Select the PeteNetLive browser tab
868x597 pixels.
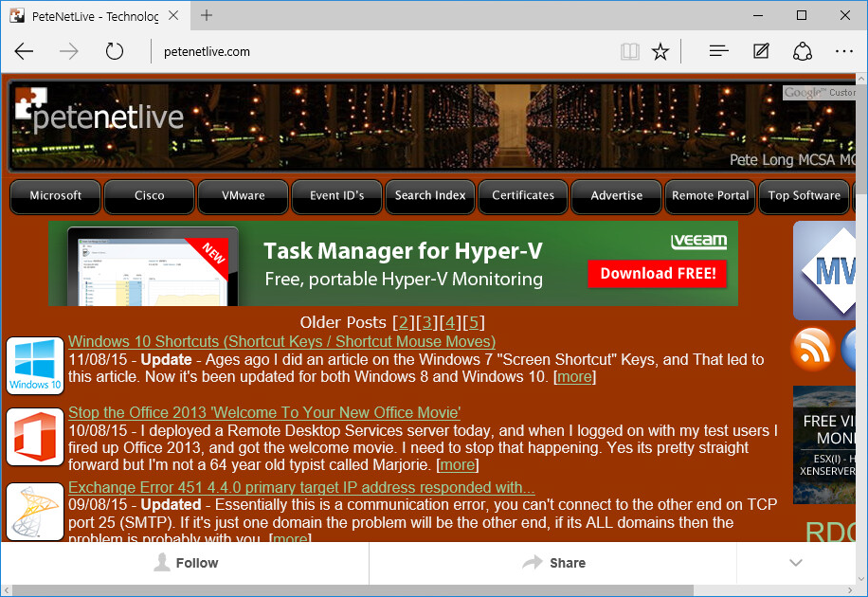click(x=95, y=16)
